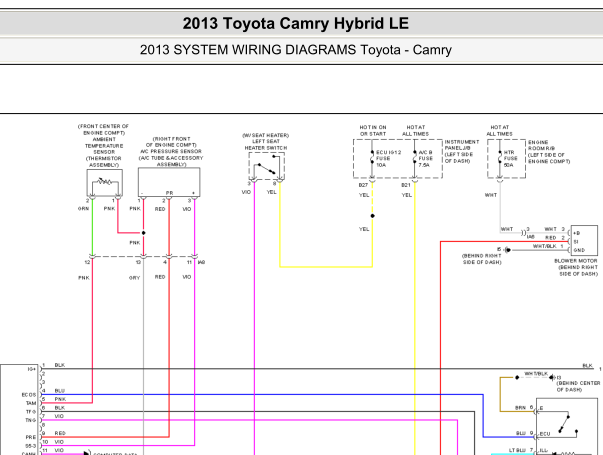Click connector label "B21"

[406, 185]
